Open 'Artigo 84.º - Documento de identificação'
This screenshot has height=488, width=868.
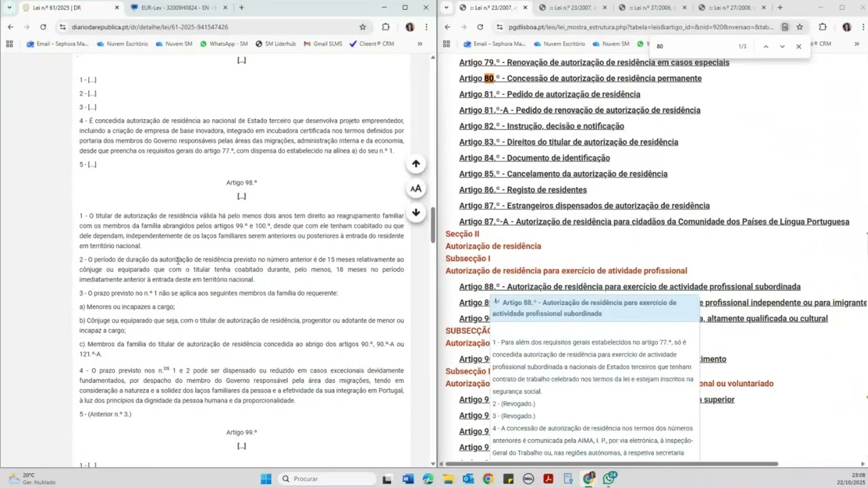534,158
